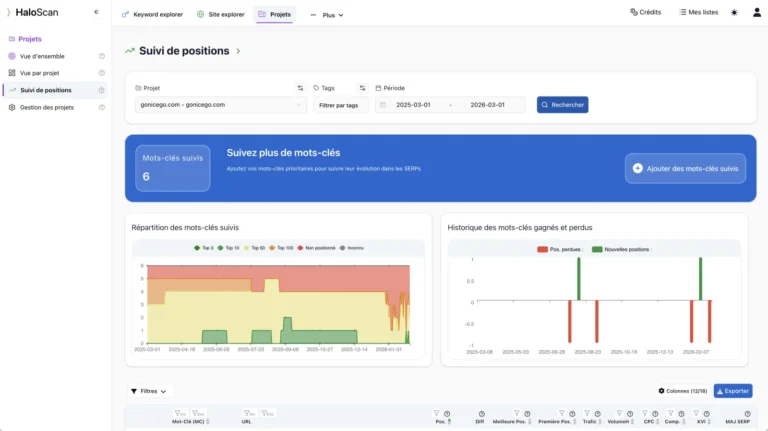Open Mes listes
This screenshot has width=768, height=431.
[x=699, y=12]
